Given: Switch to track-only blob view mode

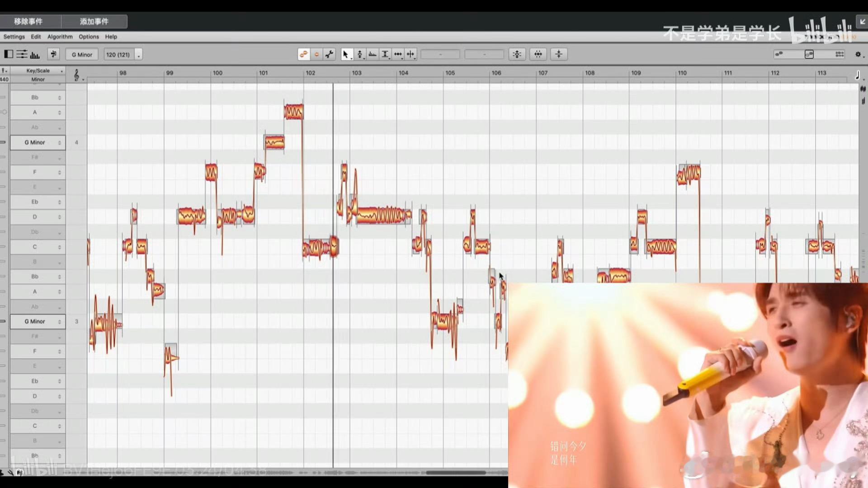Looking at the screenshot, I should click(779, 54).
